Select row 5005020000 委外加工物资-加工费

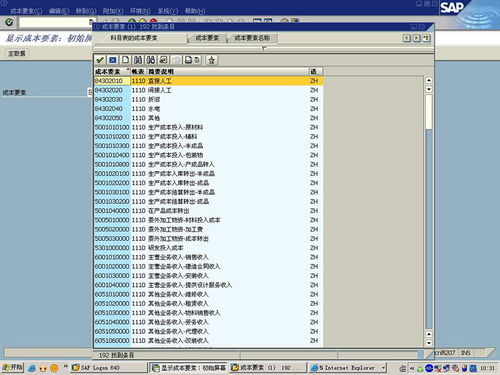pos(208,229)
